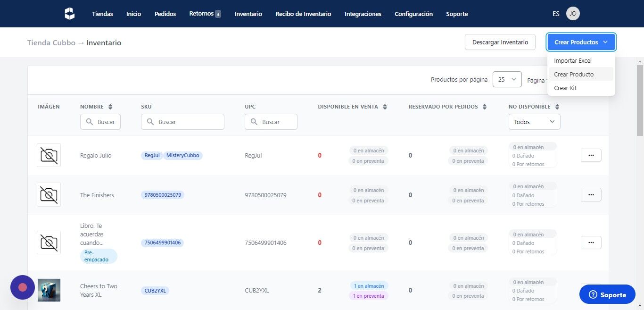The height and width of the screenshot is (310, 644).
Task: Collapse the Crear Productos dropdown button
Action: point(581,42)
